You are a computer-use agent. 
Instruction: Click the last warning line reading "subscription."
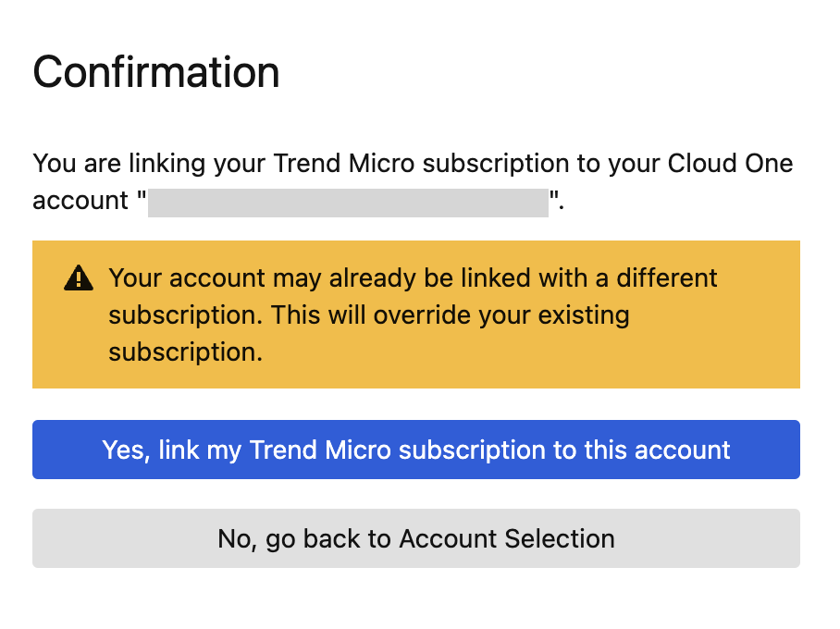coord(185,351)
